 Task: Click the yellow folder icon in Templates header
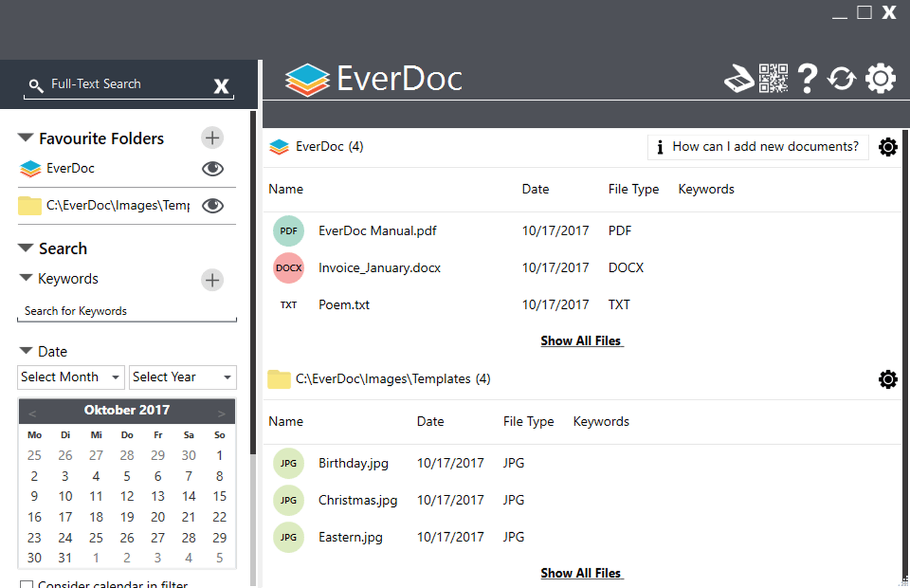(279, 379)
